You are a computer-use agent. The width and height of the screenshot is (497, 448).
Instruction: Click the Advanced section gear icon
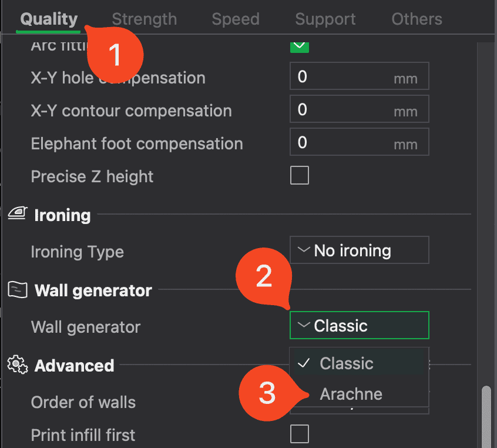(x=16, y=365)
